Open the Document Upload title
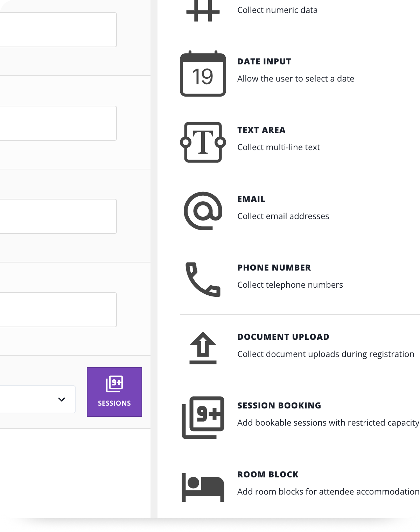420x532 pixels. 283,337
